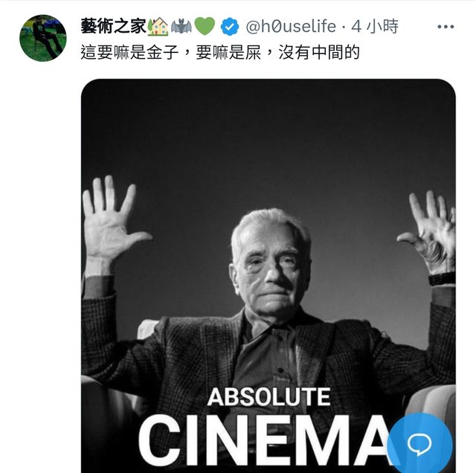Click the house emoji in display name
The image size is (476, 473).
pyautogui.click(x=158, y=27)
